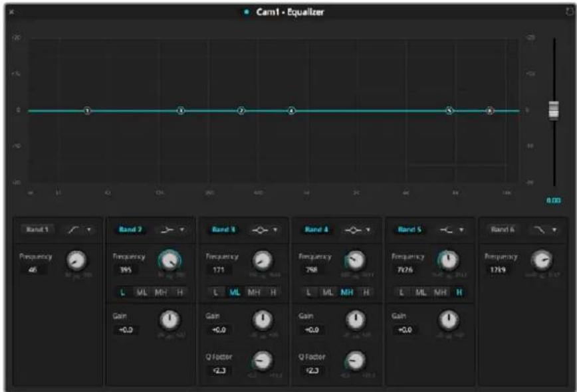Click the band 3 handle on the EQ curve

(181, 110)
